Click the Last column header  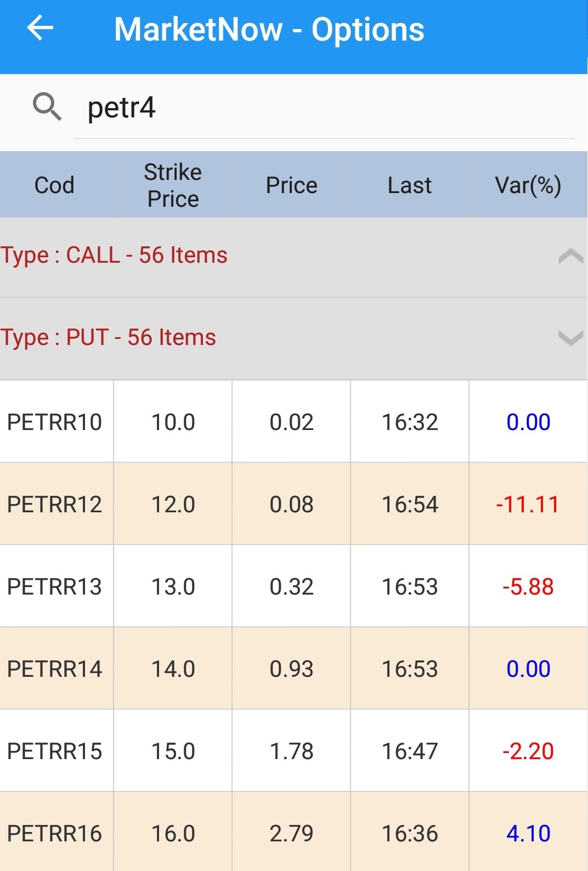pyautogui.click(x=410, y=185)
